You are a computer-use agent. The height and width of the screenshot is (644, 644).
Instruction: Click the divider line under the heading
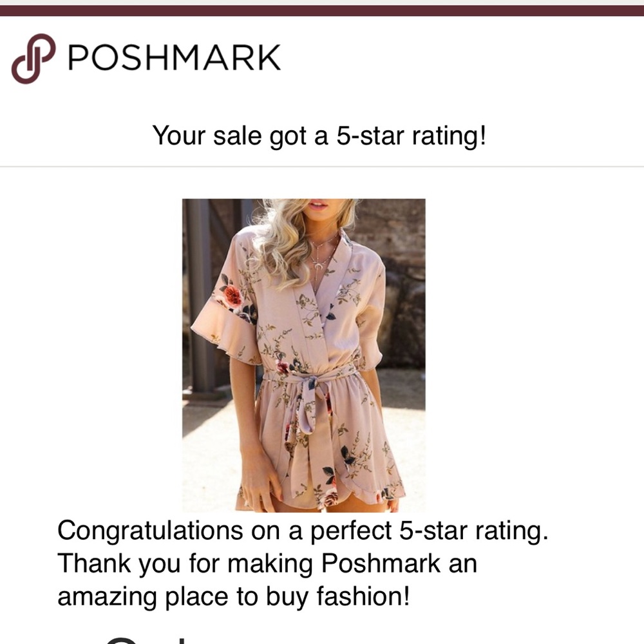pos(322,167)
